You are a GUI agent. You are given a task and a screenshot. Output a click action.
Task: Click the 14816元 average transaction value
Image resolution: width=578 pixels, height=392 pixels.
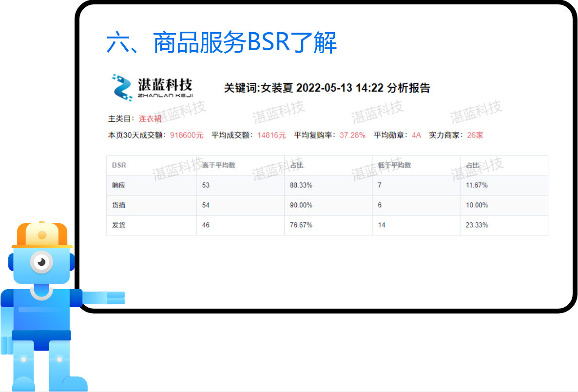click(271, 135)
